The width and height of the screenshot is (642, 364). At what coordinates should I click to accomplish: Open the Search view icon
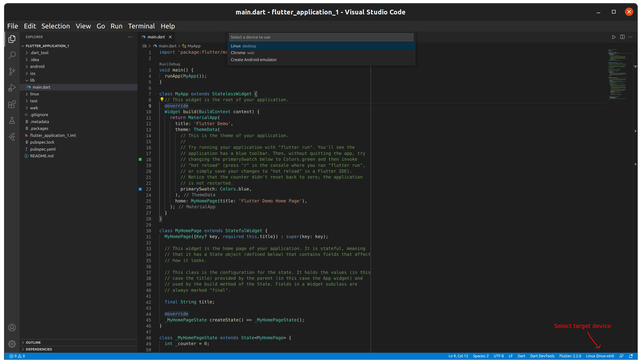point(12,55)
